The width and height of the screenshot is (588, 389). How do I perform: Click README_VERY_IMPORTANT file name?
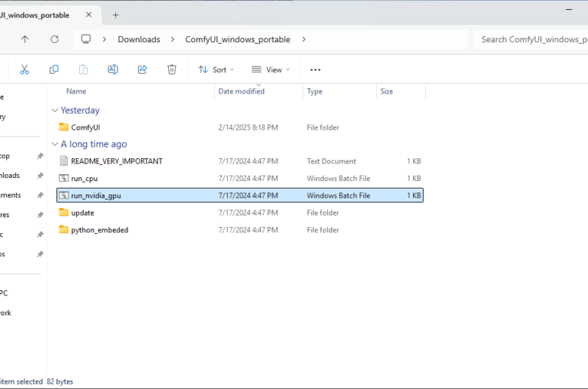tap(117, 161)
